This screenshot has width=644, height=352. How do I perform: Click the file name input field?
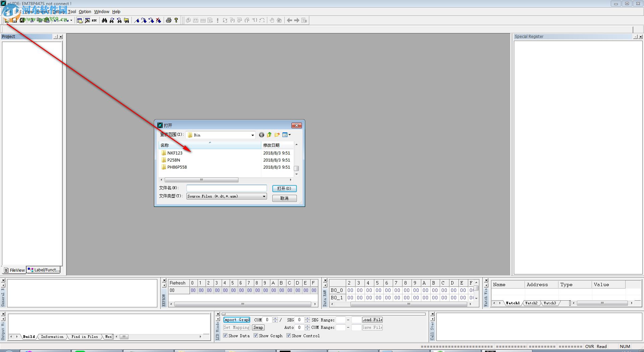pos(227,188)
